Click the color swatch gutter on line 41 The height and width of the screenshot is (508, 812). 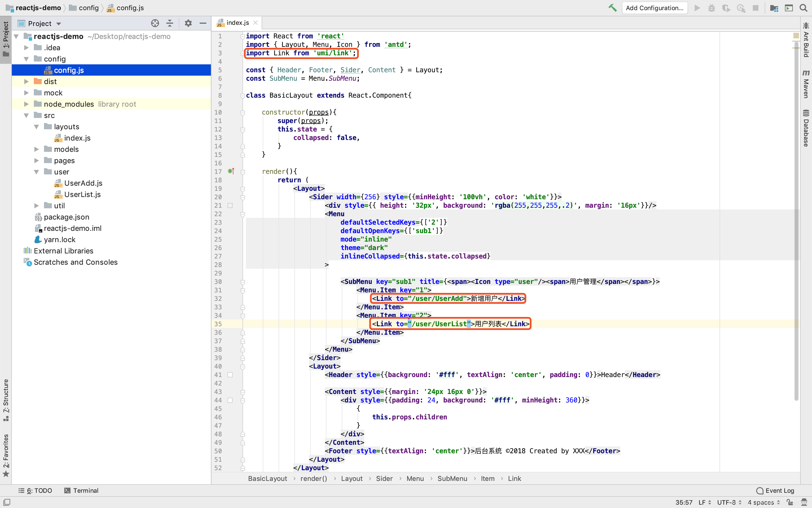tap(230, 375)
